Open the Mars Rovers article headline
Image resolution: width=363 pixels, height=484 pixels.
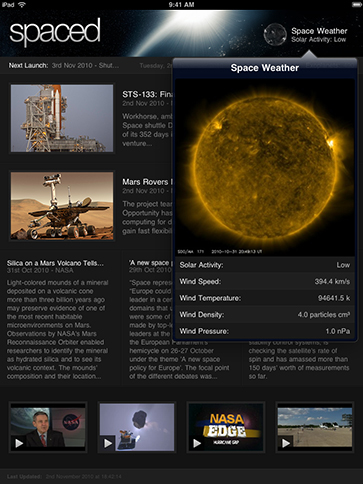(147, 182)
